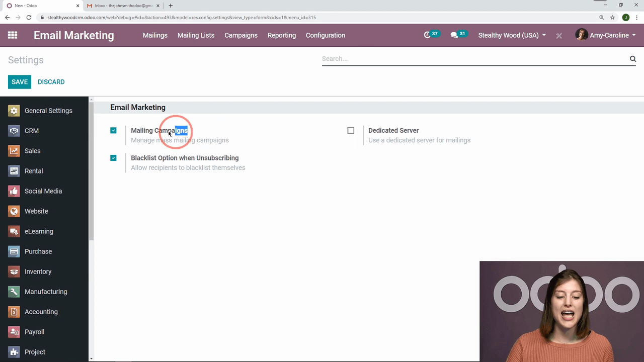Open the apps grid menu icon
Viewport: 644px width, 362px height.
[x=13, y=35]
